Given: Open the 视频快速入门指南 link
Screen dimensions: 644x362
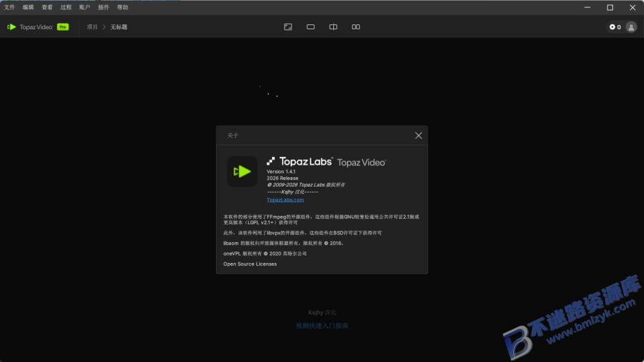Looking at the screenshot, I should pyautogui.click(x=322, y=326).
